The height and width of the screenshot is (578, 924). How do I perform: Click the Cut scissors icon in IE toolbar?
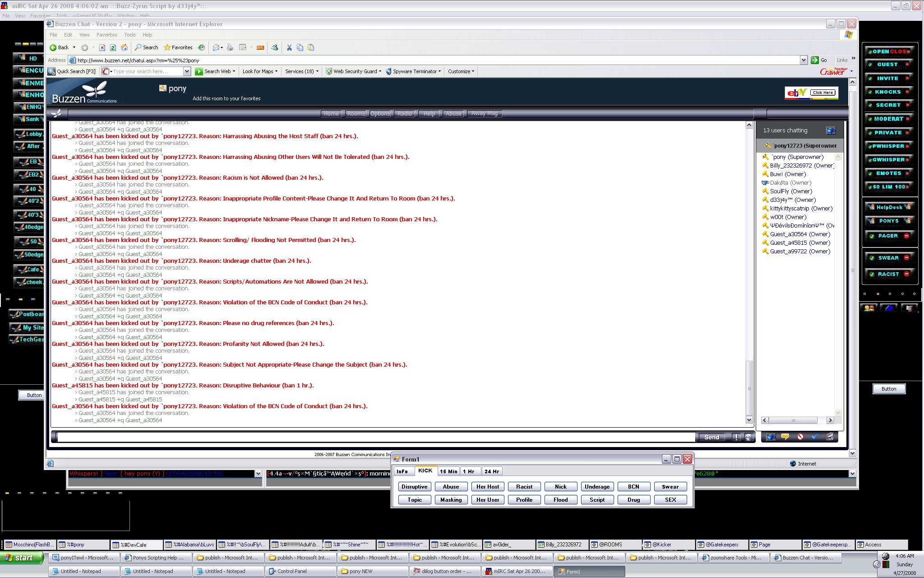tap(289, 47)
